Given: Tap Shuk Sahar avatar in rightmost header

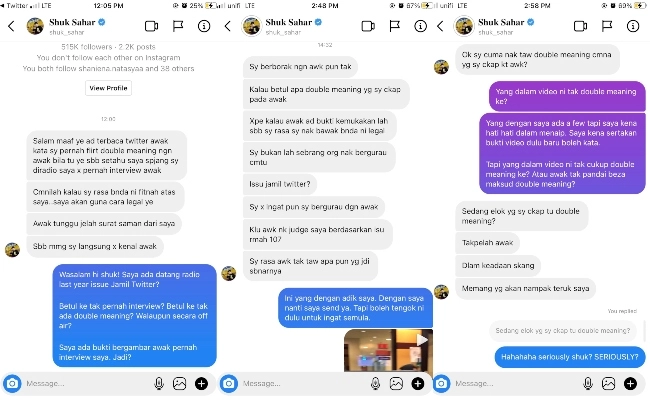Looking at the screenshot, I should point(463,26).
